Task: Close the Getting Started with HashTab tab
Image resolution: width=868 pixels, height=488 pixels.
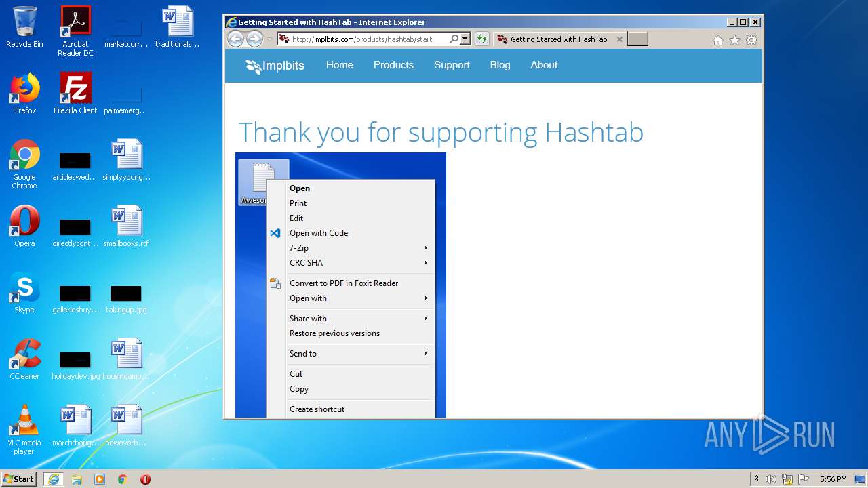Action: pyautogui.click(x=619, y=39)
